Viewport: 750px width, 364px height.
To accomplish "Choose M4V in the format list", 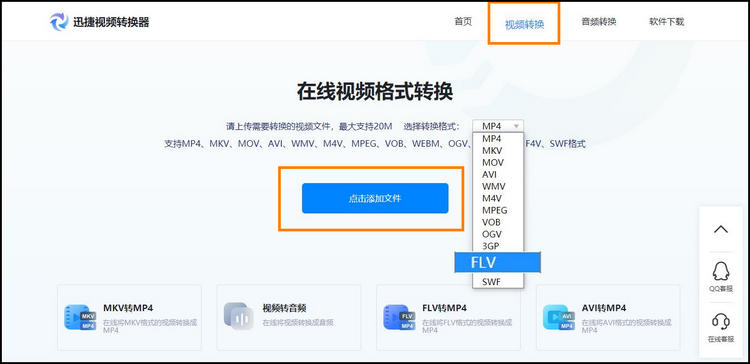I will point(492,199).
